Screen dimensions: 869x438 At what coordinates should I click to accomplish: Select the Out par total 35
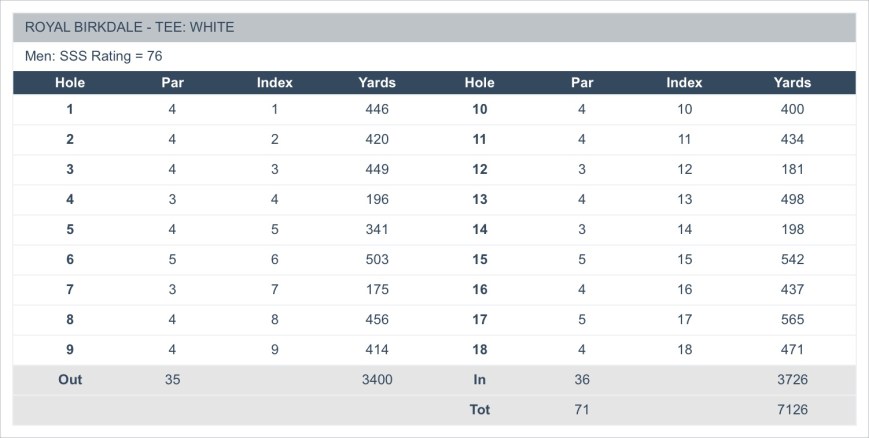pos(172,379)
